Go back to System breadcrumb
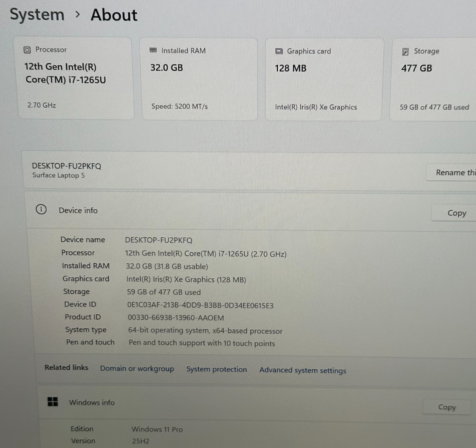476x448 pixels. 37,15
